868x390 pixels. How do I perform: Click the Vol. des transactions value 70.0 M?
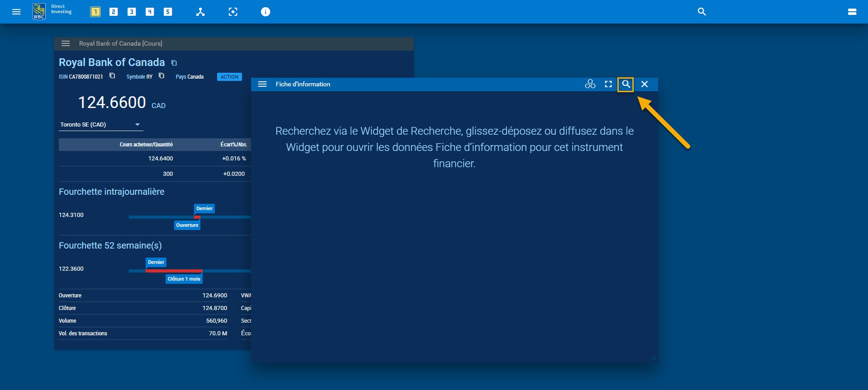click(x=218, y=334)
